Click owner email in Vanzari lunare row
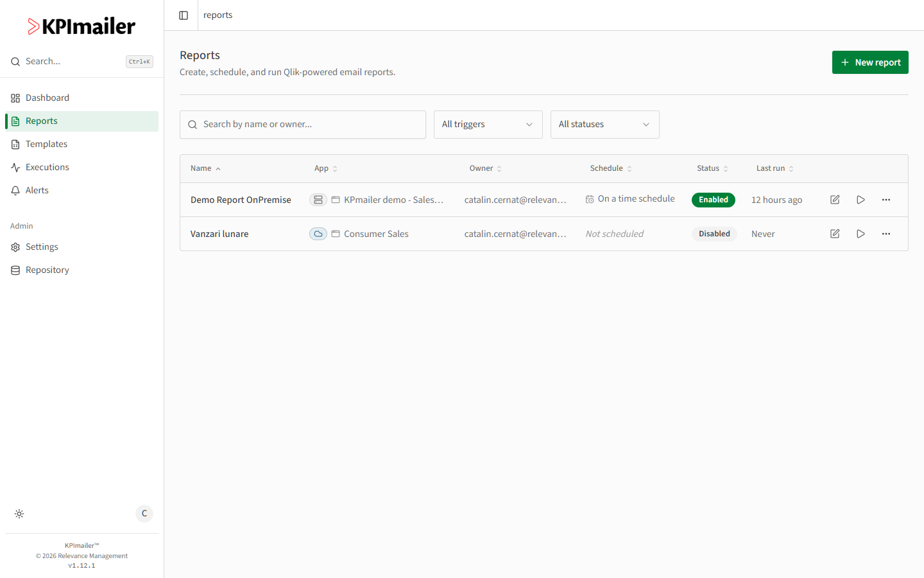This screenshot has width=924, height=578. click(x=515, y=234)
